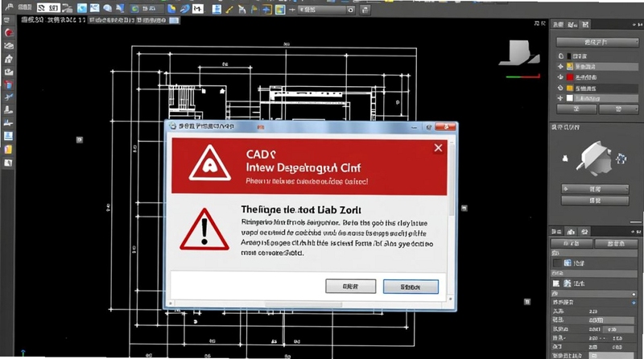Click the red layer color swatch
Viewport: 644px width, 359px height.
[x=570, y=77]
